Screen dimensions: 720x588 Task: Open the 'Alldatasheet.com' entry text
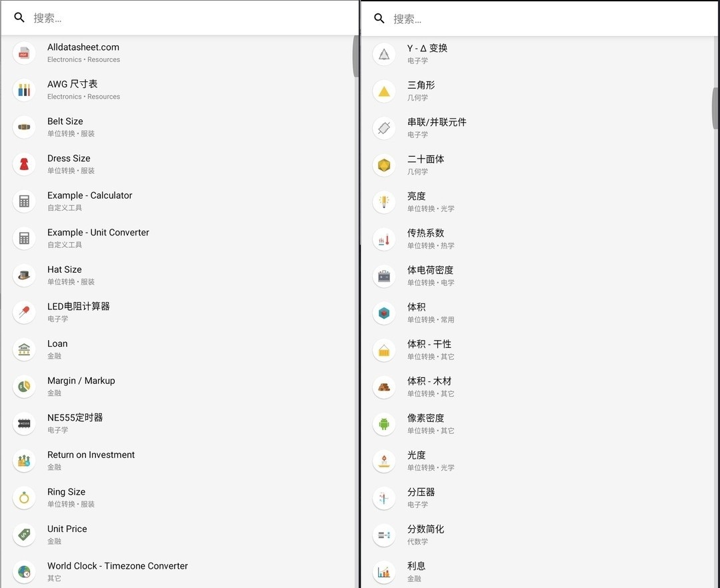[83, 47]
